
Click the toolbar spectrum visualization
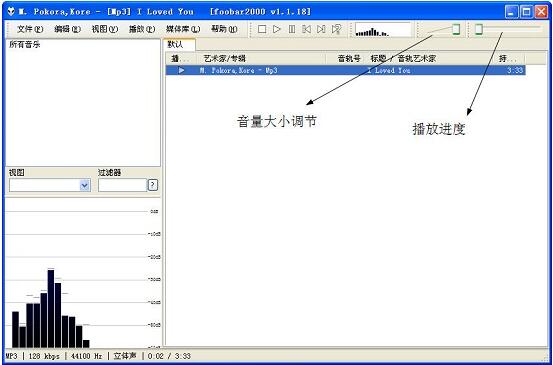383,30
